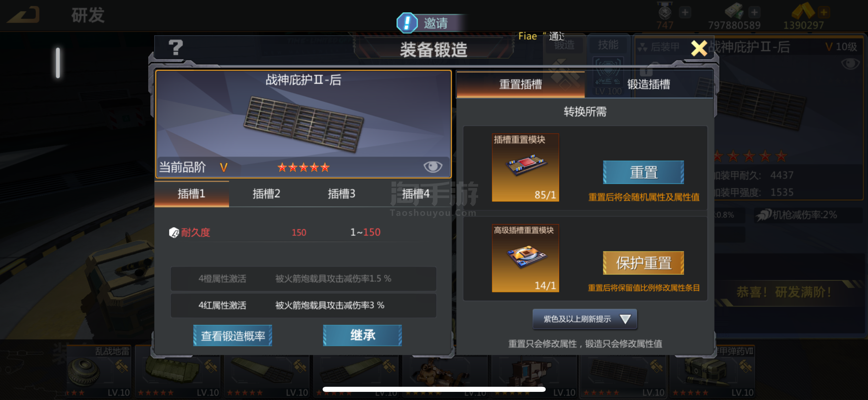This screenshot has height=400, width=868.
Task: Click the 继承 inherit button
Action: tap(362, 336)
